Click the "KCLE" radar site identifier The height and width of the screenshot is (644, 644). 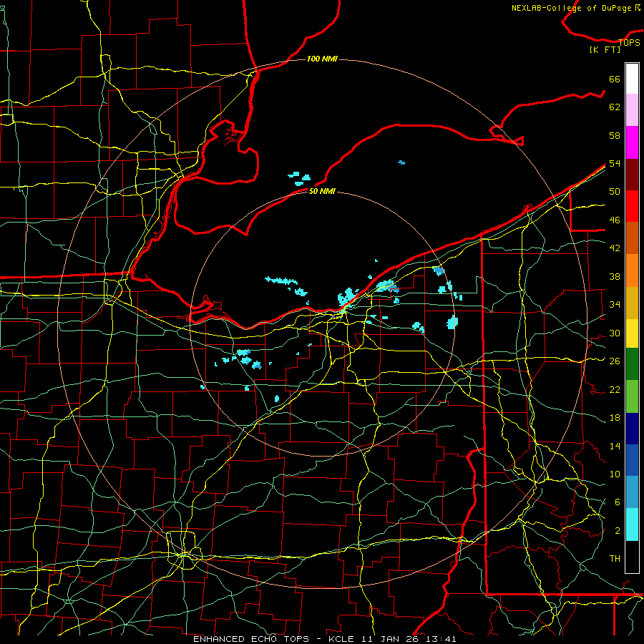click(x=341, y=639)
